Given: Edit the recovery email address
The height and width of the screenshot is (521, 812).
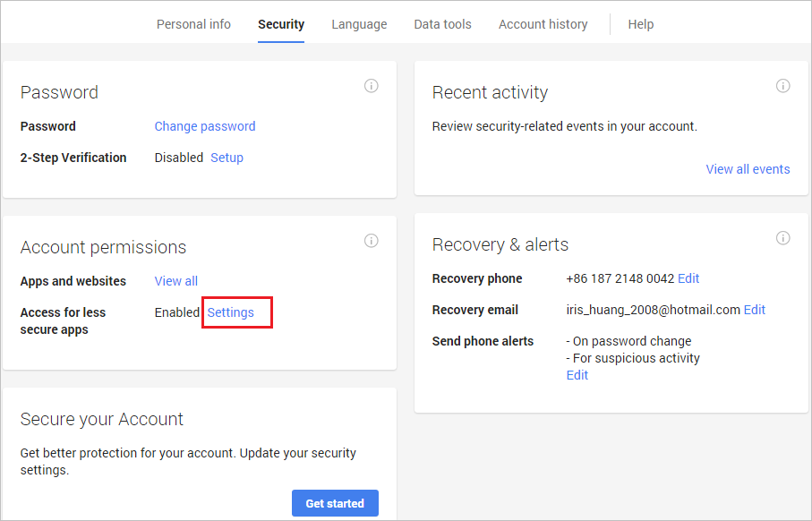Looking at the screenshot, I should [755, 310].
